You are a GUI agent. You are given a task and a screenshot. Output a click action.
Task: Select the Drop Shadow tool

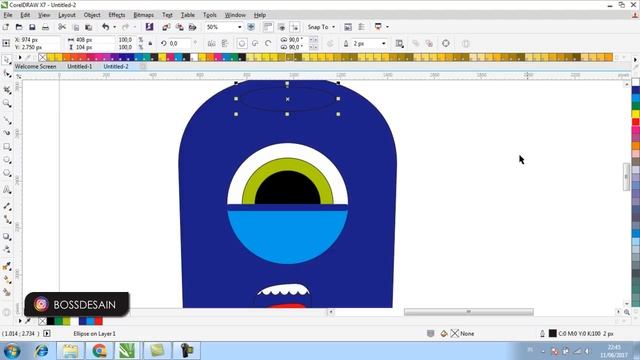[7, 236]
